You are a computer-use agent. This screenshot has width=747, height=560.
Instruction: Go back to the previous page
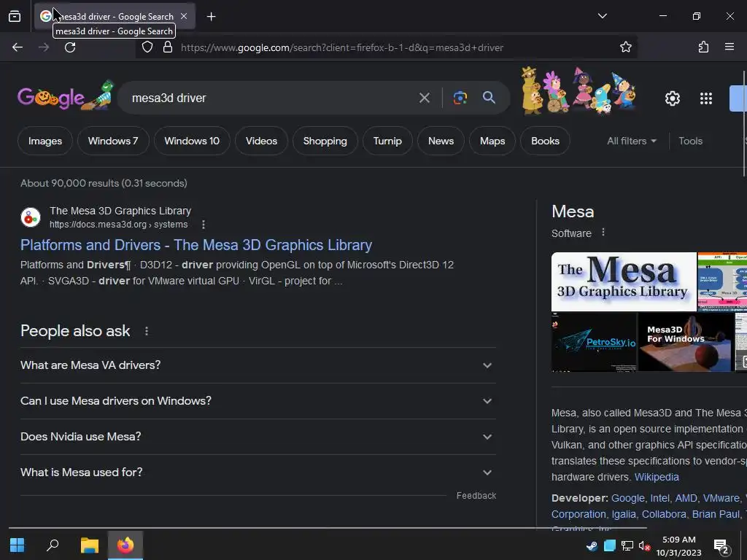18,47
